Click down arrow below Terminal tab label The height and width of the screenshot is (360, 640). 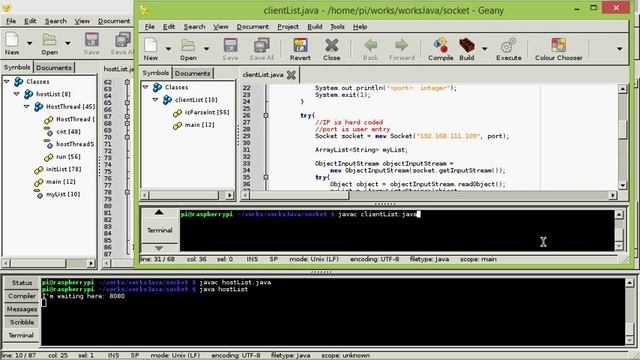(x=159, y=248)
